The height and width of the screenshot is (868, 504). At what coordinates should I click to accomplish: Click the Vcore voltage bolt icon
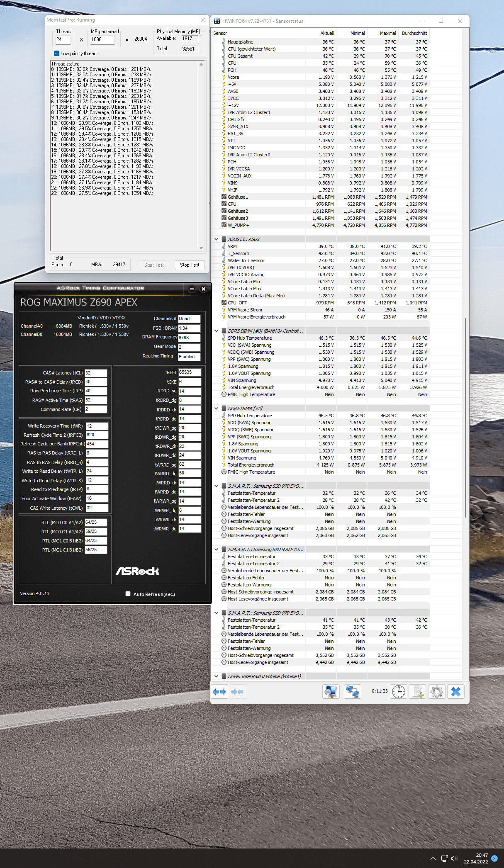[x=224, y=77]
